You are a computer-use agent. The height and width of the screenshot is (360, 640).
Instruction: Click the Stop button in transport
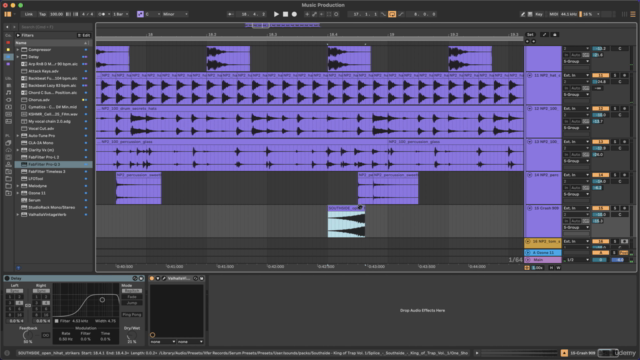click(x=285, y=14)
